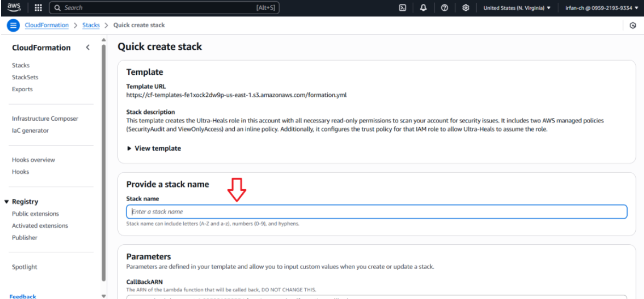Launch the CloudShell terminal icon
644x299 pixels.
click(x=403, y=8)
